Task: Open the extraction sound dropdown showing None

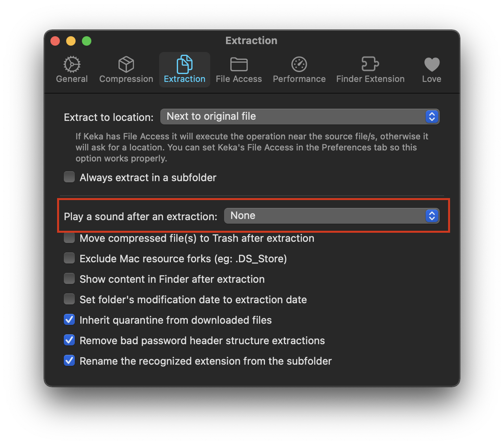Action: 332,216
